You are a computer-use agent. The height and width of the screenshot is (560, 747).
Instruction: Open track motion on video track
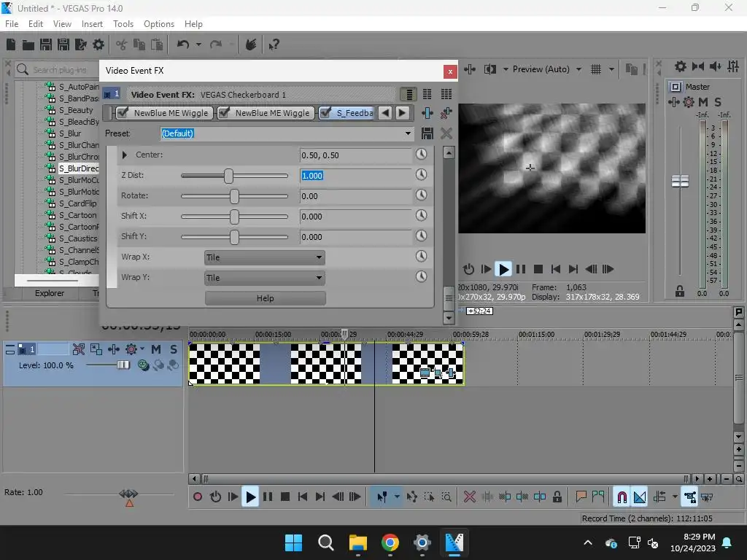(96, 349)
